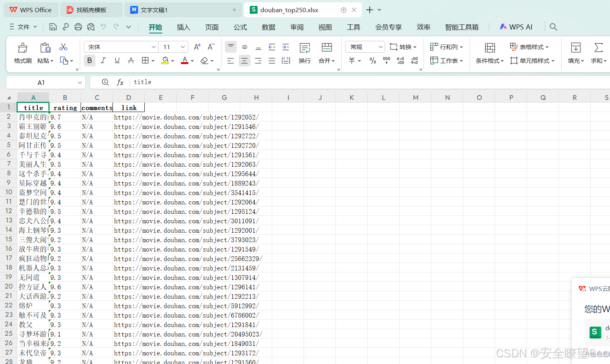610x364 pixels.
Task: Apply the thousands separator format
Action: coord(387,61)
